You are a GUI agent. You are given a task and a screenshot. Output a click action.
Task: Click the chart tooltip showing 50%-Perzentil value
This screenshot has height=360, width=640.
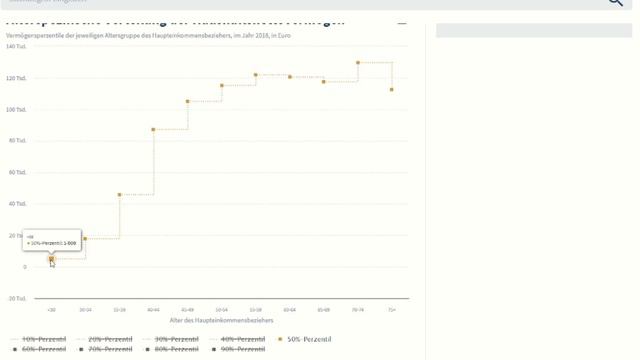[x=52, y=240]
